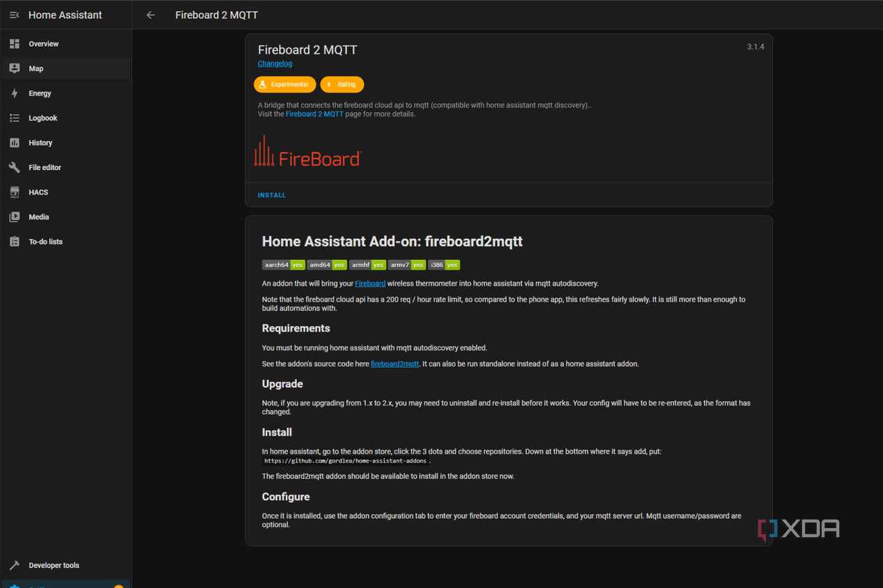Click the Overview dashboard icon
Image resolution: width=883 pixels, height=588 pixels.
click(15, 44)
